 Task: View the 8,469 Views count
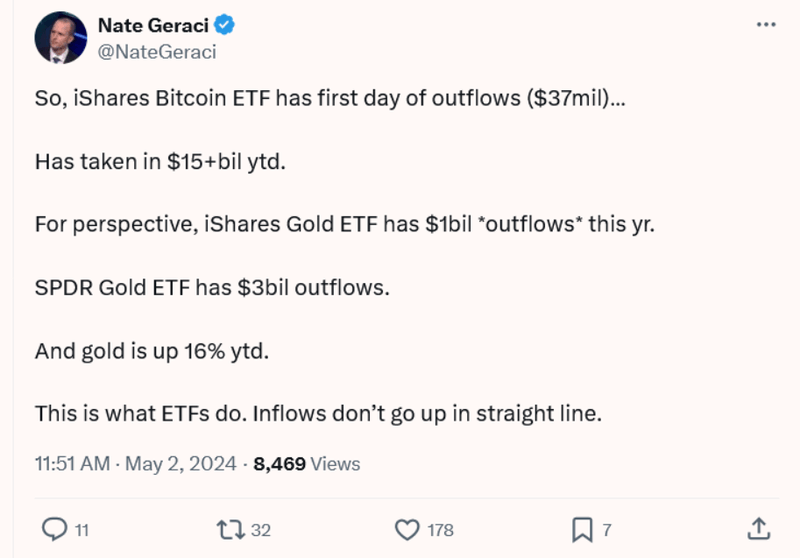click(308, 464)
